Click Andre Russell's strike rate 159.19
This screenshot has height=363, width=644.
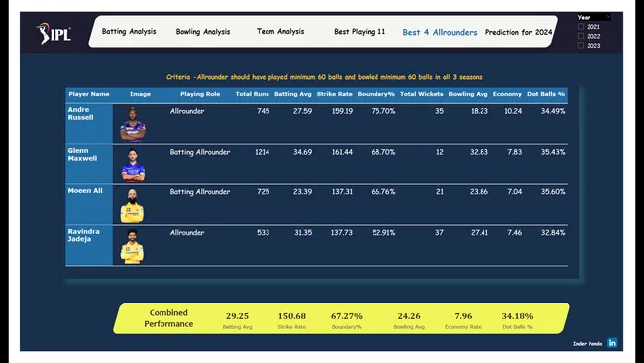pyautogui.click(x=342, y=111)
